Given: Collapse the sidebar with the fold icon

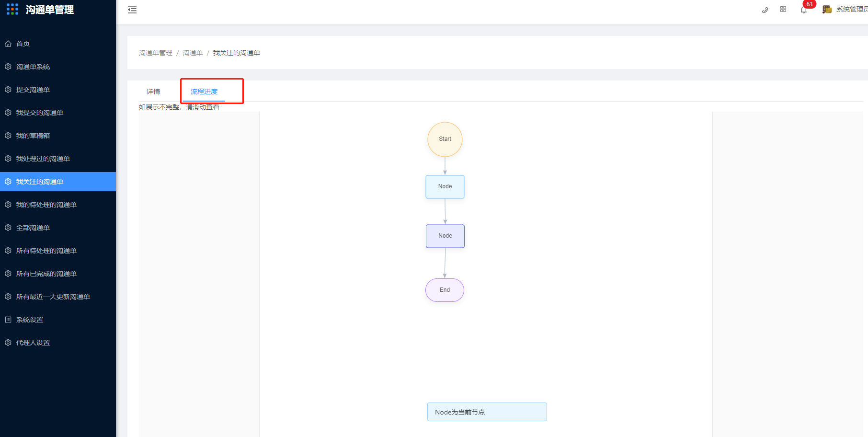Looking at the screenshot, I should [x=132, y=10].
